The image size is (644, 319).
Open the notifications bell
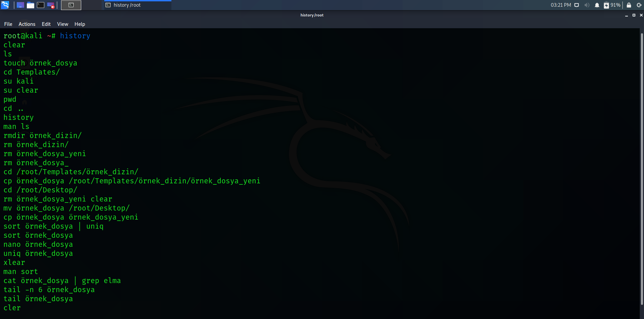click(x=597, y=5)
